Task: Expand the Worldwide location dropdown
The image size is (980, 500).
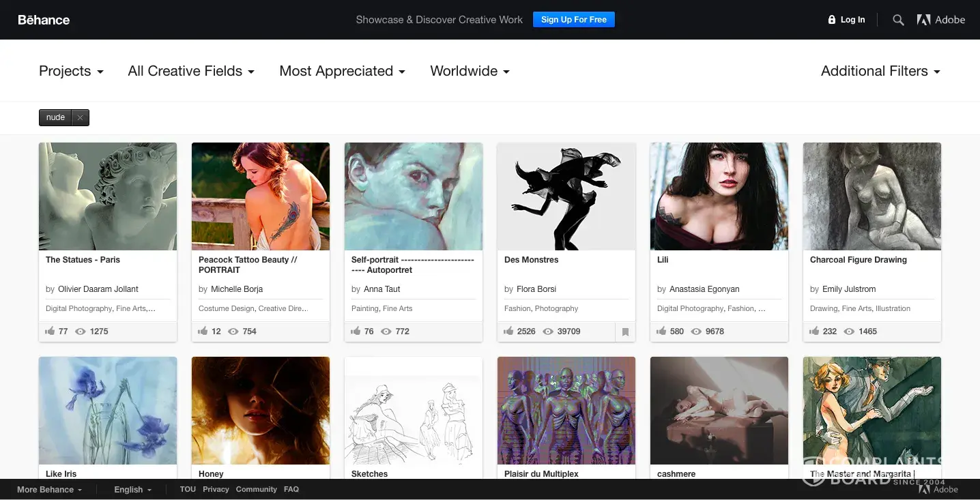Action: coord(470,71)
